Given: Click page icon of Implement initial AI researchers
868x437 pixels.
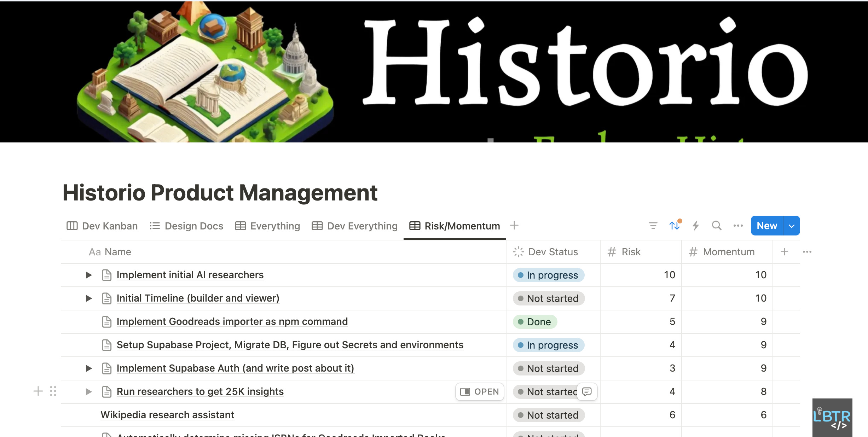Looking at the screenshot, I should tap(106, 275).
